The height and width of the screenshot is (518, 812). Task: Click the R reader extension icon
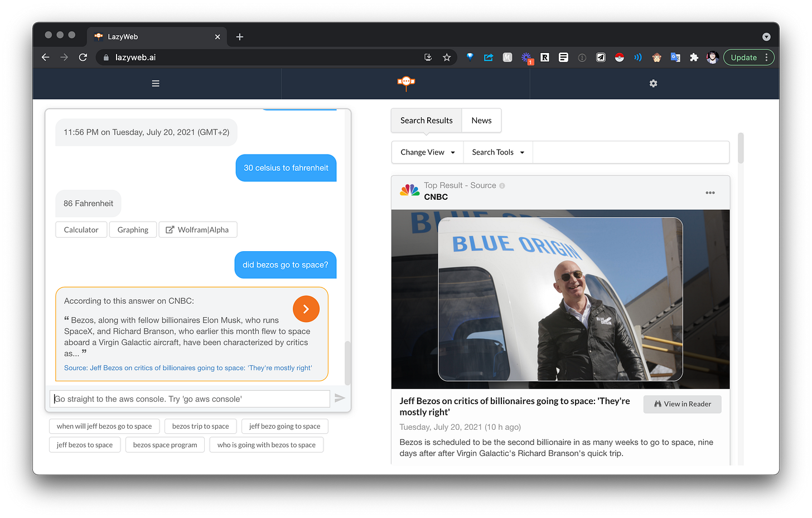point(545,57)
